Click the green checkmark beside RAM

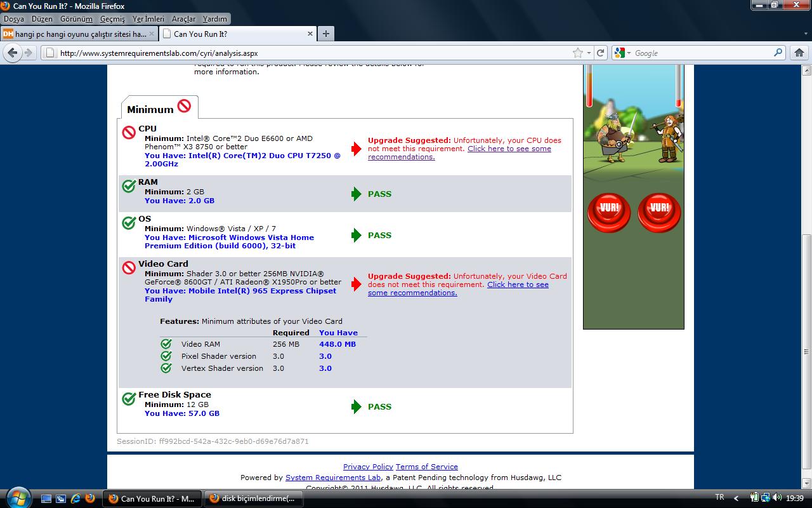click(129, 185)
